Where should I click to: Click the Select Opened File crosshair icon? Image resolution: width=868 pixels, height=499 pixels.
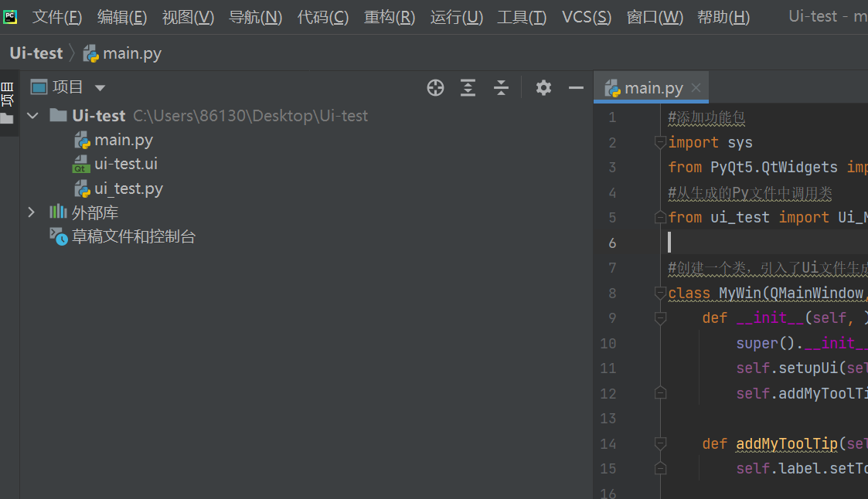435,87
